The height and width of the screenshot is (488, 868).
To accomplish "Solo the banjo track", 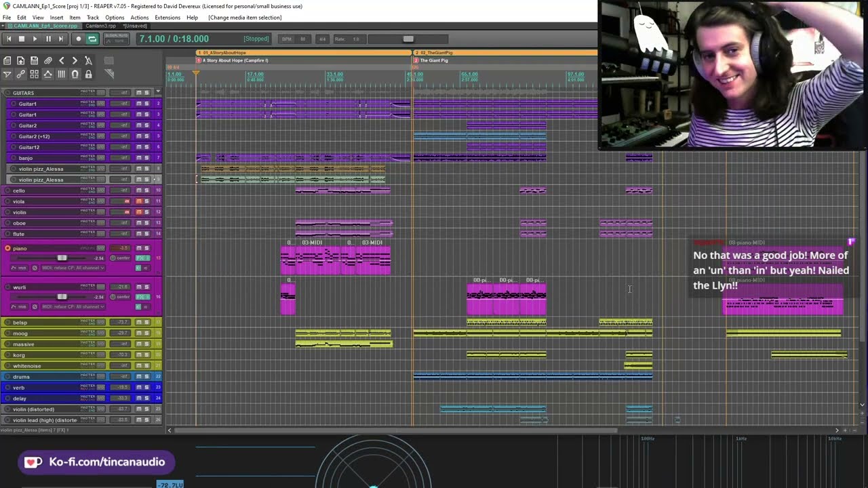I will pyautogui.click(x=146, y=158).
